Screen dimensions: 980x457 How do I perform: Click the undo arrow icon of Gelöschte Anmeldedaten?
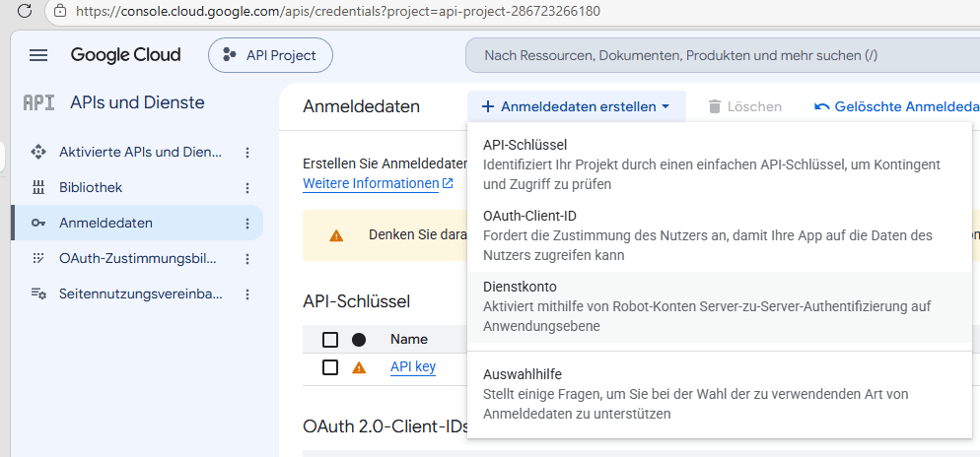pos(822,106)
